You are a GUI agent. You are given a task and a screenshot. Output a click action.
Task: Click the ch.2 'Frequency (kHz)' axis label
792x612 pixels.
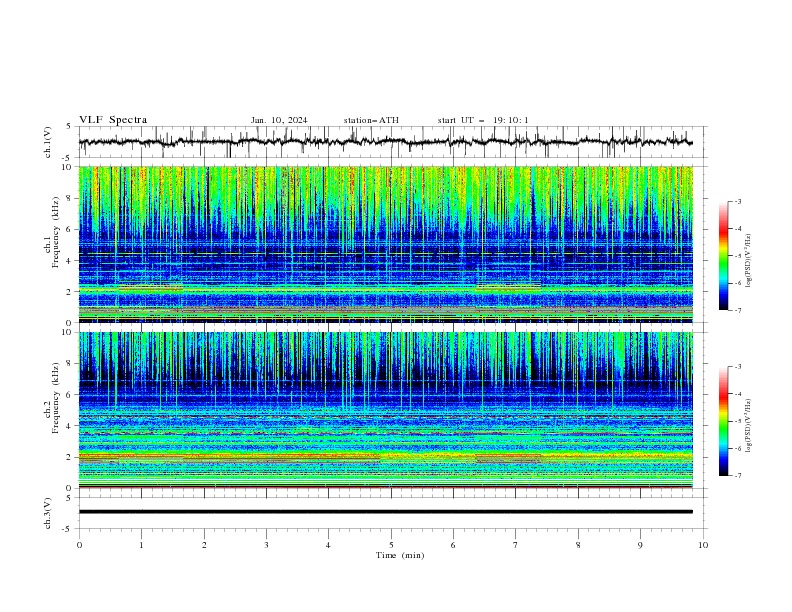pyautogui.click(x=56, y=397)
